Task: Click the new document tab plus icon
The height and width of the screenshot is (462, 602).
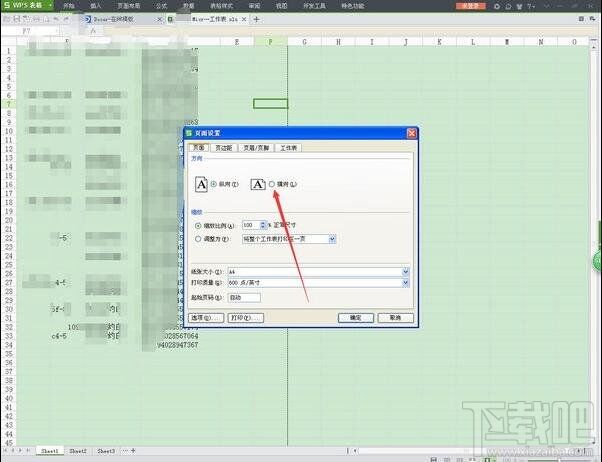Action: tap(256, 19)
